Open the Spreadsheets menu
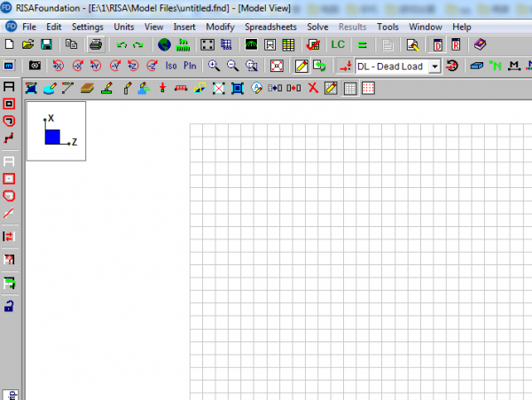The width and height of the screenshot is (532, 400). click(x=270, y=27)
